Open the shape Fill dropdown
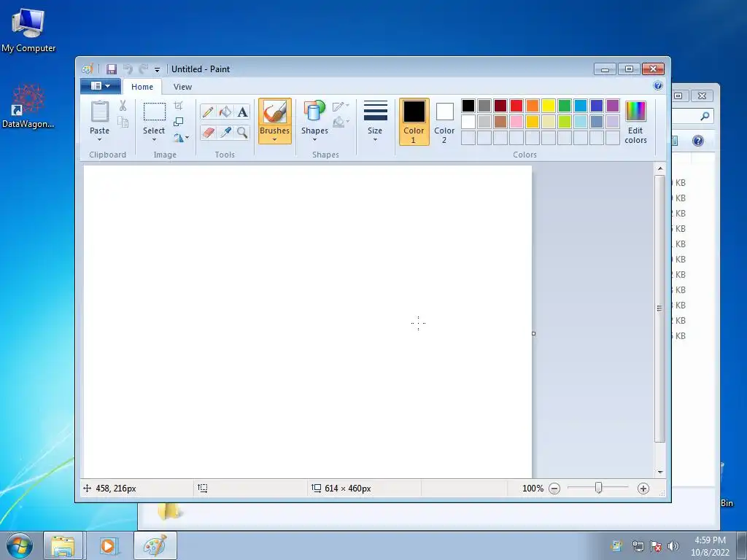 point(341,122)
